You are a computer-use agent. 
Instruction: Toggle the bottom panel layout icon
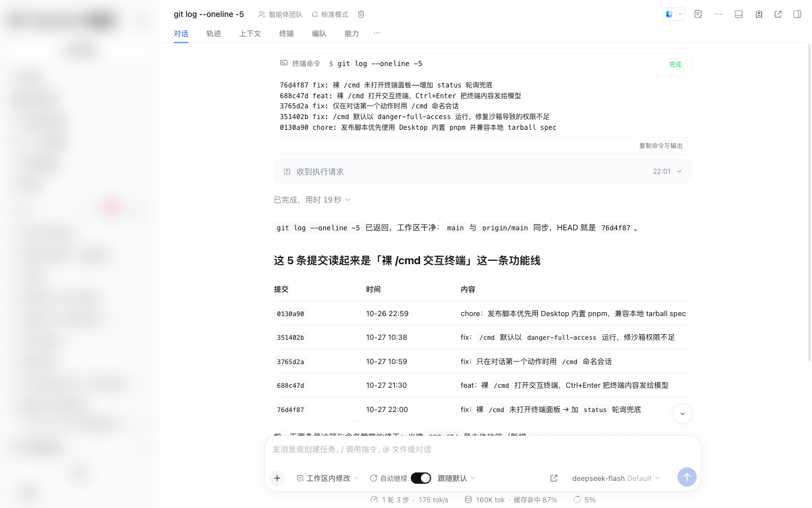click(739, 14)
